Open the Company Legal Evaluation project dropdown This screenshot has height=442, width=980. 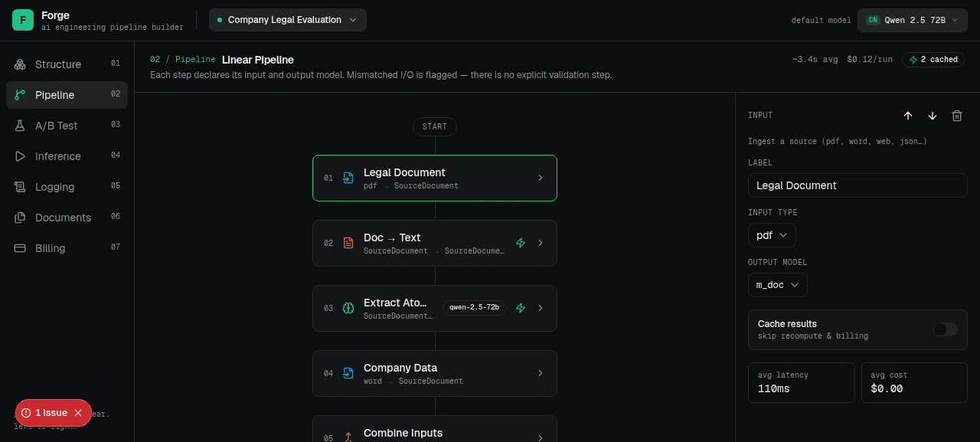[288, 20]
